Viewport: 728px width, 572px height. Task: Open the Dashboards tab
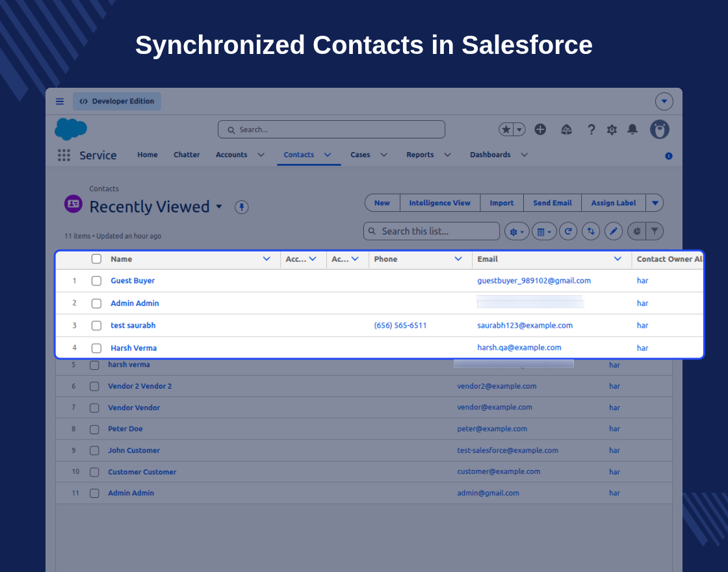(490, 155)
